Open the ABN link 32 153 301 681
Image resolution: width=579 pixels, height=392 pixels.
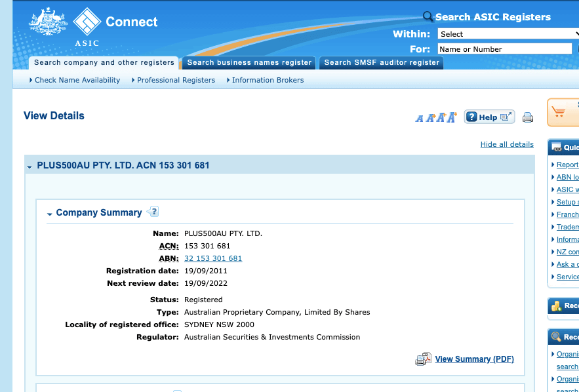tap(213, 258)
